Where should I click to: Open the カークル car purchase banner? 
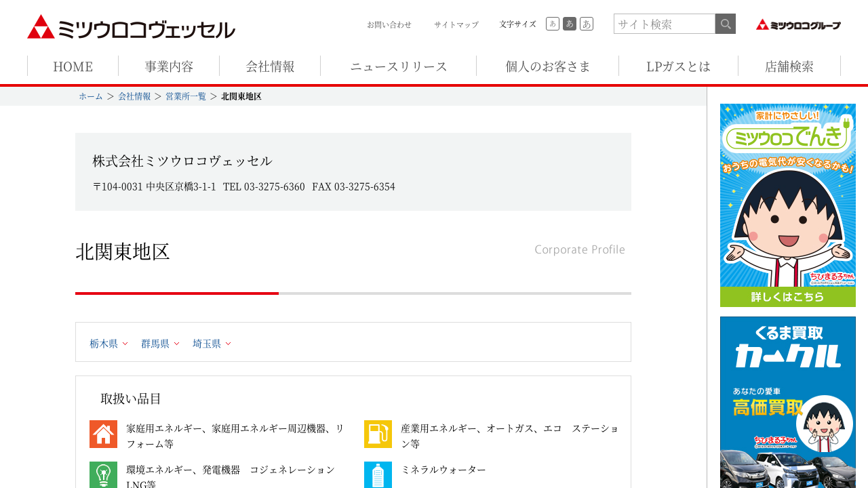tap(787, 402)
